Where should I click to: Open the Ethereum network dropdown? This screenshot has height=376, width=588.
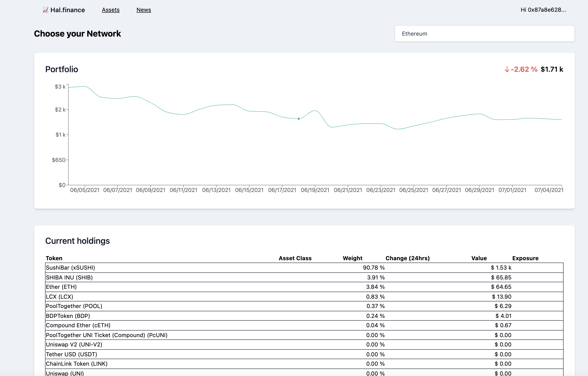click(x=485, y=34)
